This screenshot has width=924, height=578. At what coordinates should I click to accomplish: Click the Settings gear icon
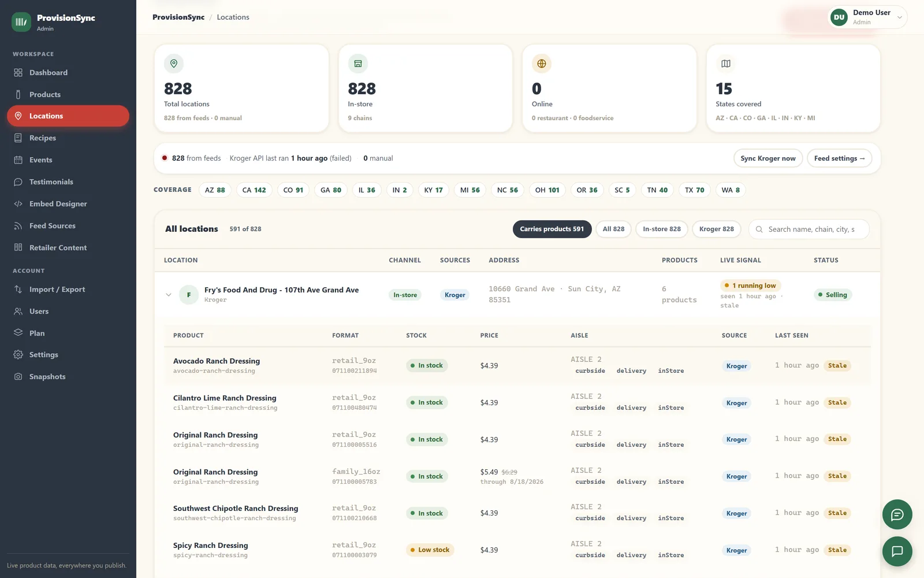point(18,355)
